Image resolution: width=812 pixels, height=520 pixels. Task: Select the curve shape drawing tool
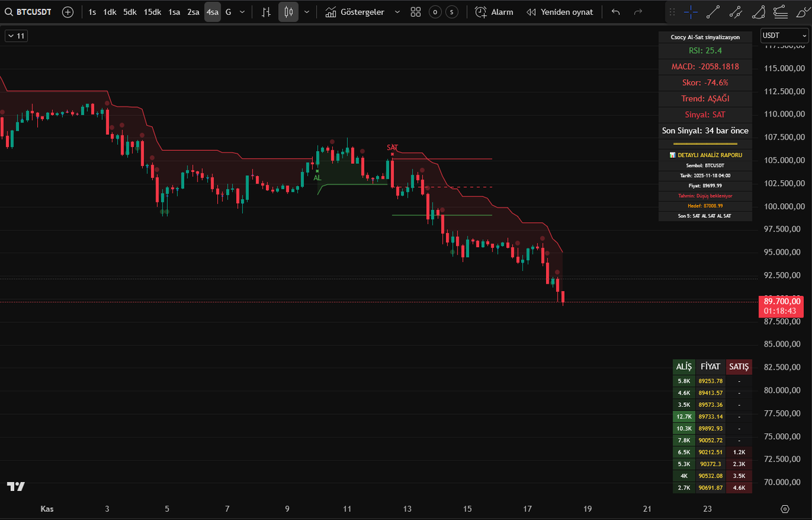pos(758,12)
